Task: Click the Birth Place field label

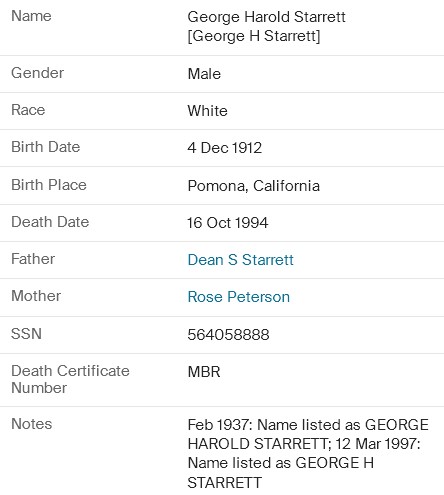Action: coord(49,185)
